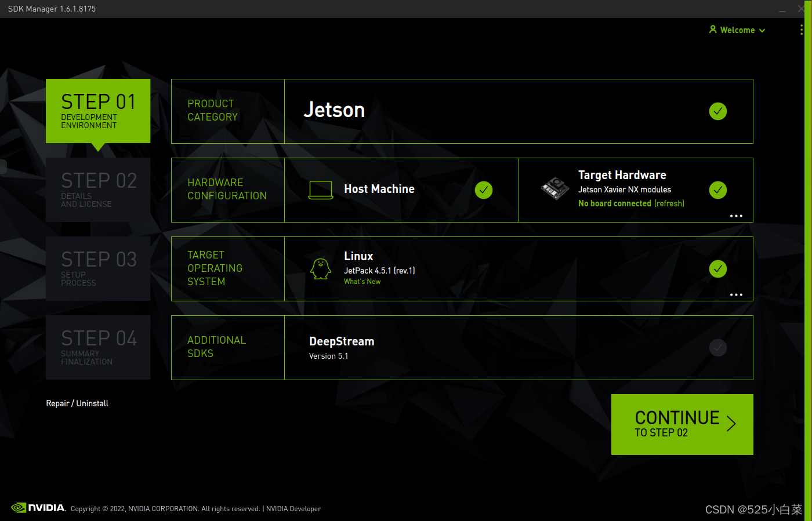Click Jetson Xavier NX modules text
This screenshot has height=521, width=812.
[x=625, y=190]
